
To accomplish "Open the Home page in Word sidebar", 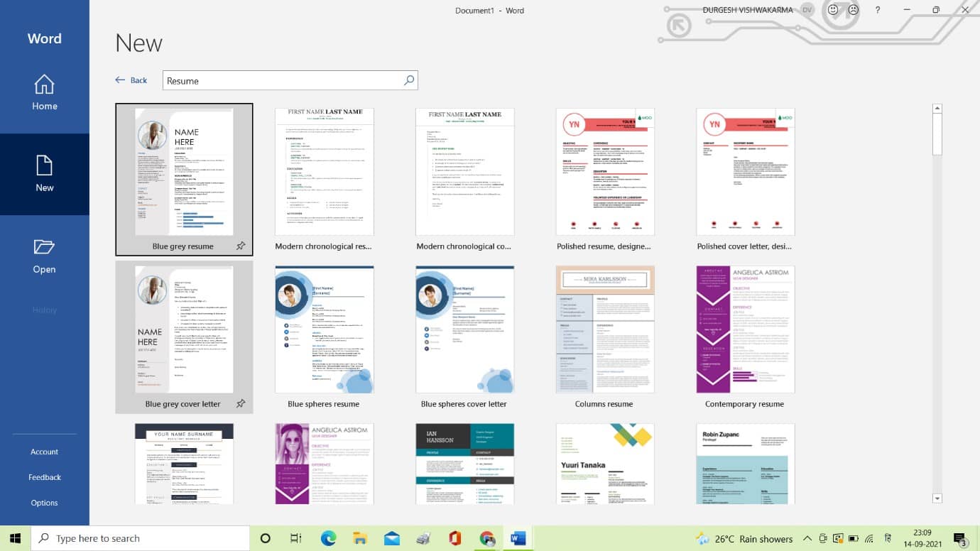I will (44, 92).
